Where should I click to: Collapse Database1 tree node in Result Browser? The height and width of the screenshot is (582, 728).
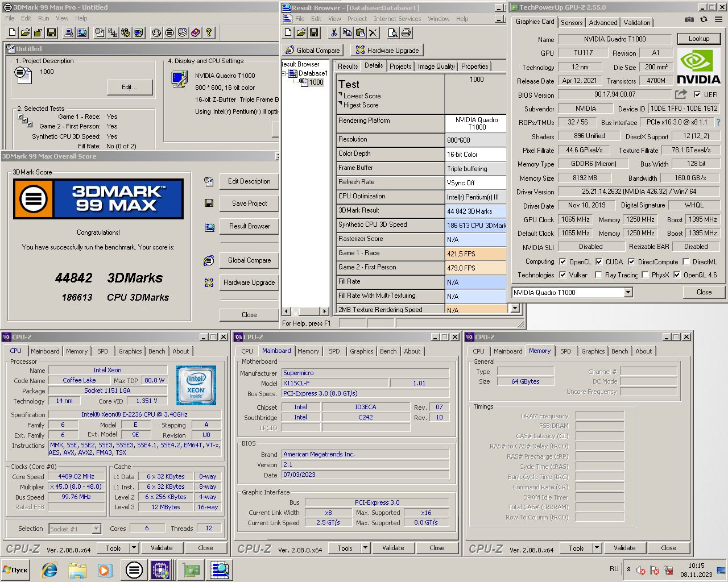(284, 73)
